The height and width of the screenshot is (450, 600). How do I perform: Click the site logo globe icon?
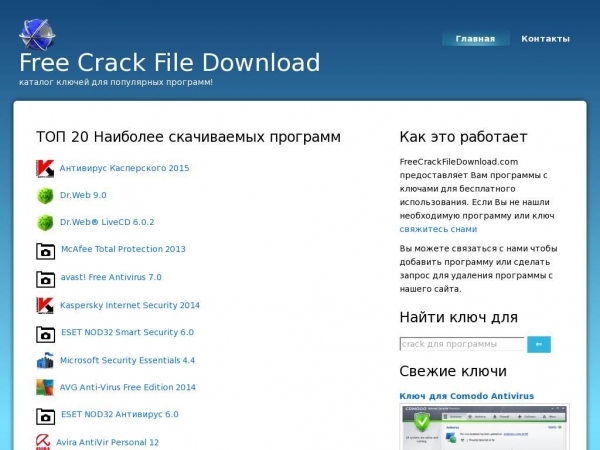[x=37, y=35]
